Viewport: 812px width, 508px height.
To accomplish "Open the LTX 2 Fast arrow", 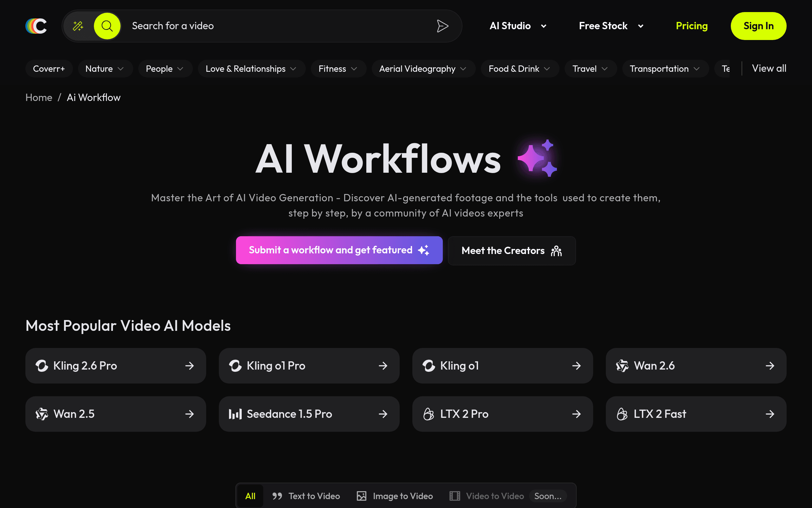I will (x=770, y=414).
